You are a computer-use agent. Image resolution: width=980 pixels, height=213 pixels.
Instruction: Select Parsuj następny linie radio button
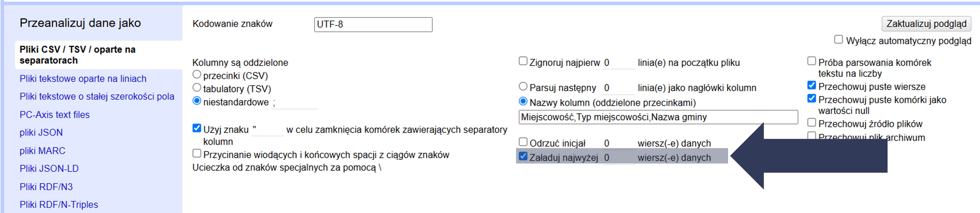click(x=523, y=87)
